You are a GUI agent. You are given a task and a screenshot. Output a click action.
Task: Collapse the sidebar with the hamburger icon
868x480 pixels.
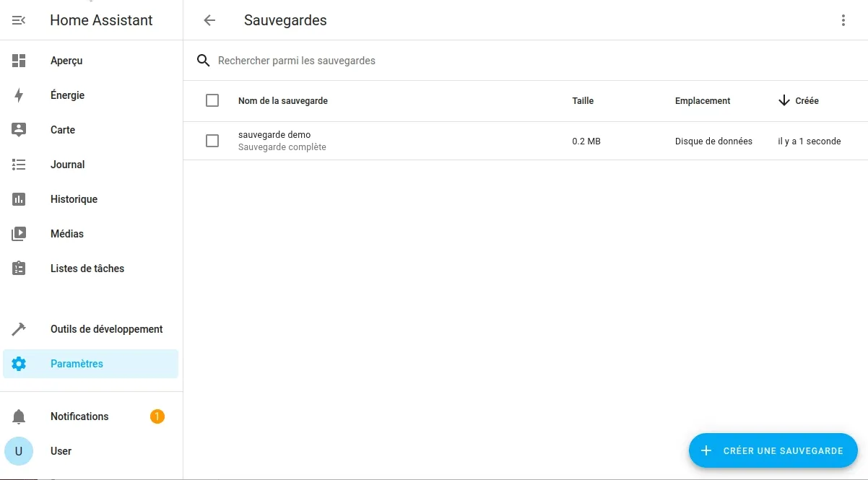17,20
